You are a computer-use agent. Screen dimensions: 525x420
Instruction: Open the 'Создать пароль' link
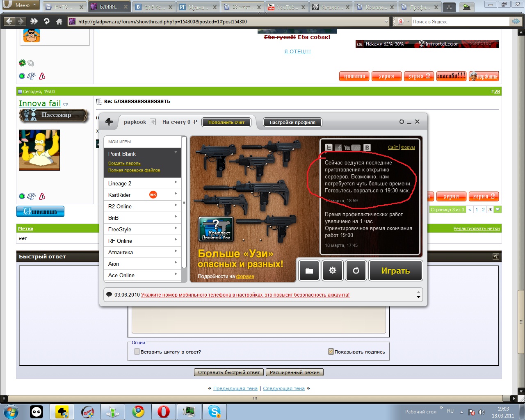pyautogui.click(x=124, y=163)
